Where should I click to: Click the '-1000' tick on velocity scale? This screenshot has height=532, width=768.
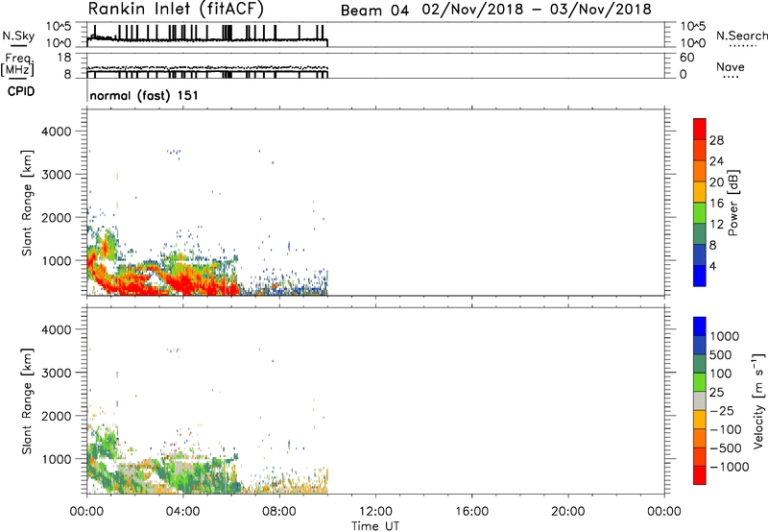729,467
